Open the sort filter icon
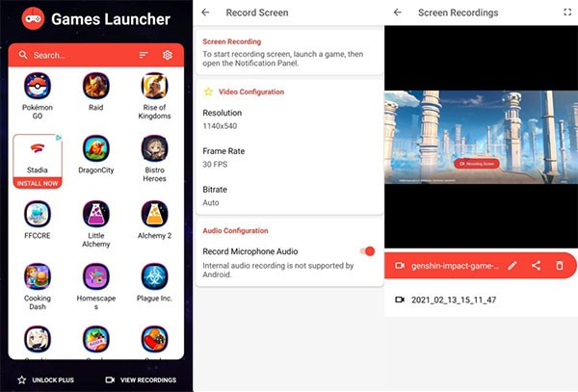Viewport: 578px width, 392px height. click(144, 55)
